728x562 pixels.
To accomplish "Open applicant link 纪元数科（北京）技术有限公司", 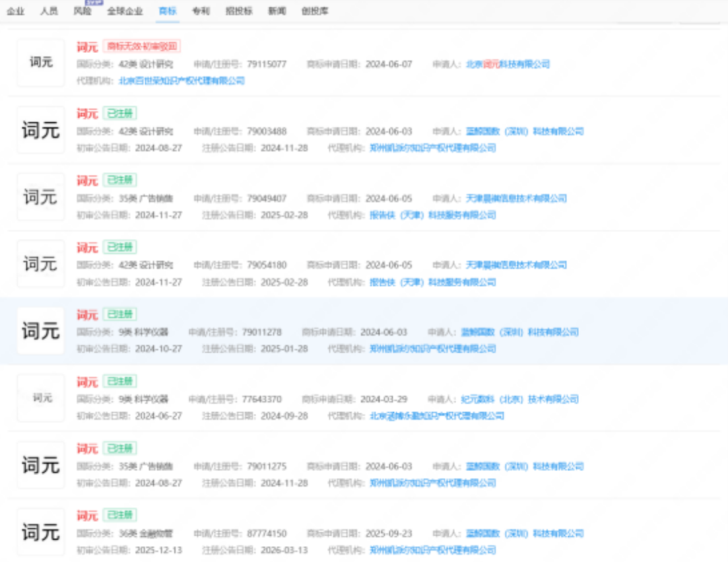I will [522, 399].
